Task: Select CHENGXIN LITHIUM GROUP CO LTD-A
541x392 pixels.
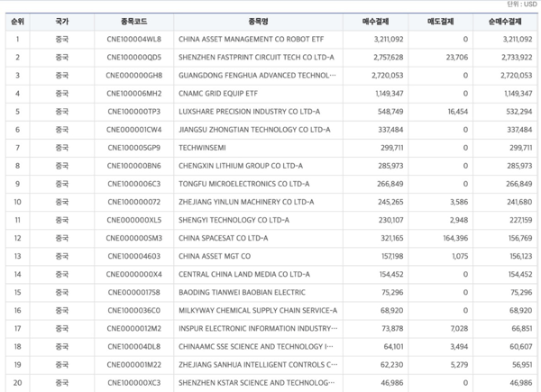Action: tap(241, 166)
